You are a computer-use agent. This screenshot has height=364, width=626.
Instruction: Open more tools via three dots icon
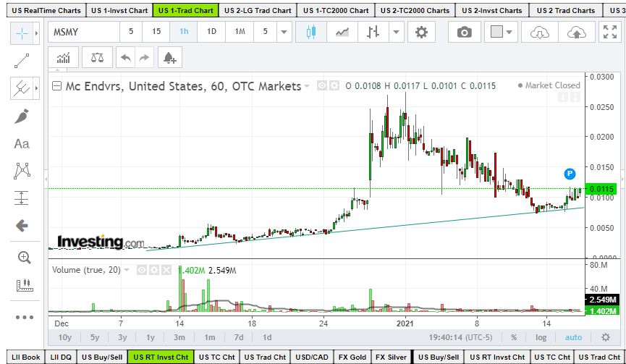25,317
